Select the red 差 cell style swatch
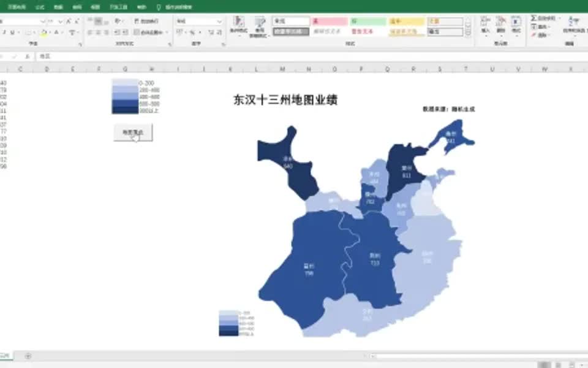The image size is (588, 368). tap(328, 20)
